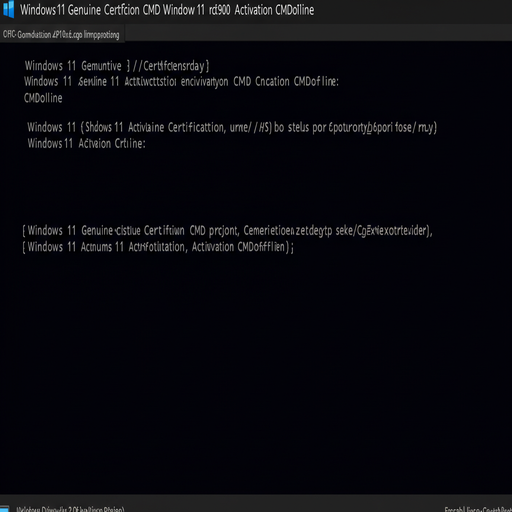Select the tab beginning 'OHC Gomduation'
This screenshot has height=512, width=512.
[62, 34]
